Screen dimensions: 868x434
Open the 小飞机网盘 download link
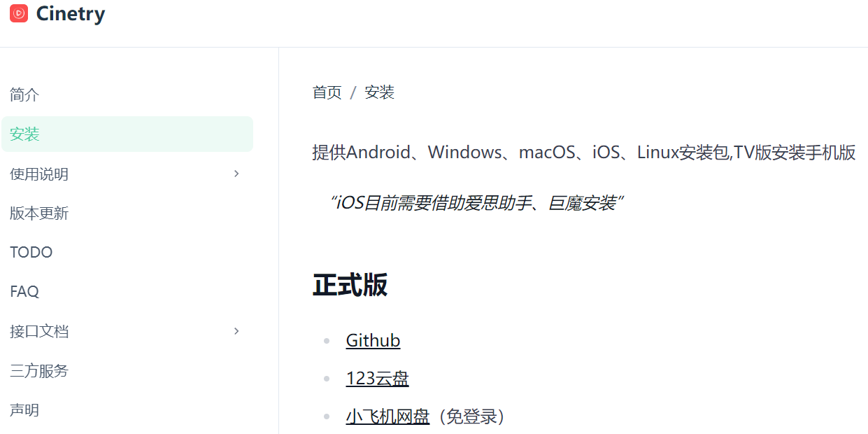tap(387, 416)
